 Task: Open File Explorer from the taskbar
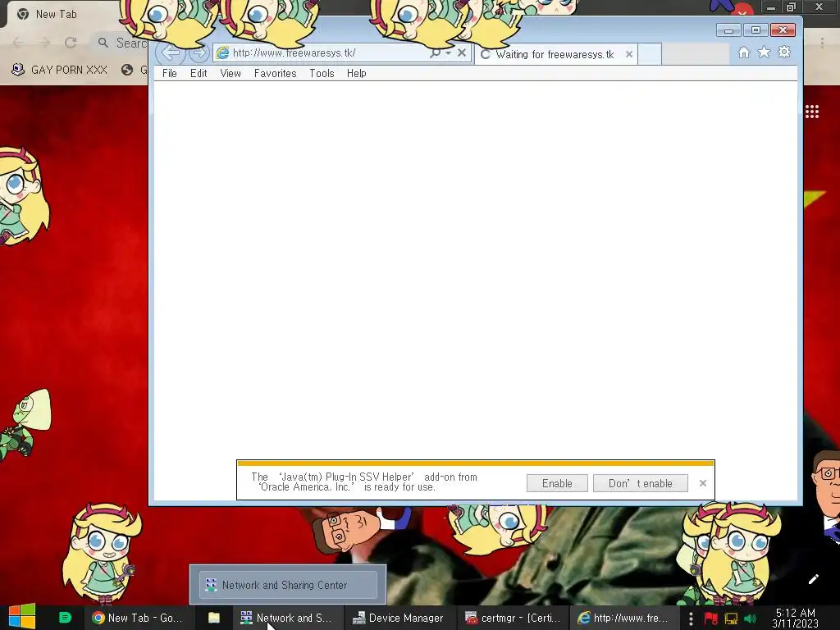214,618
